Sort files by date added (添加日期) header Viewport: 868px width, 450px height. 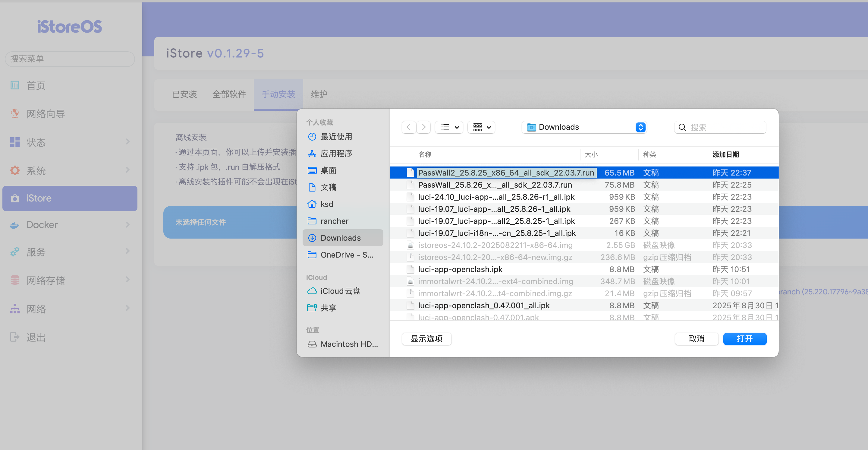[x=725, y=154]
